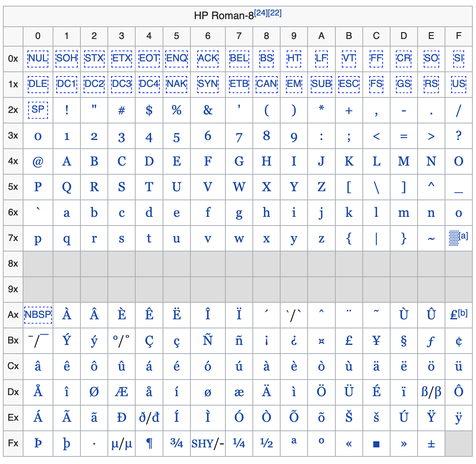This screenshot has height=464, width=476.
Task: Click the pilcrow ¶ character
Action: 149,444
